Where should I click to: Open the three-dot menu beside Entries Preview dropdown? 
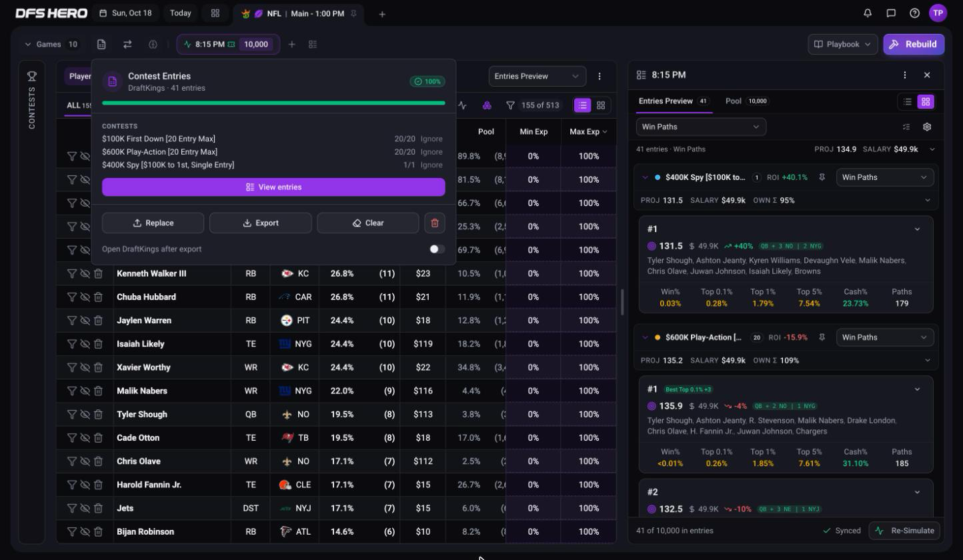click(600, 76)
